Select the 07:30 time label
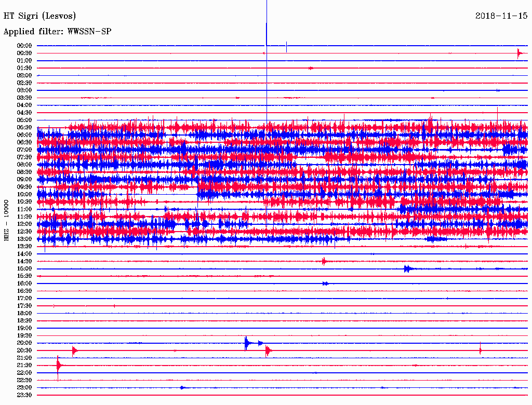 [24, 157]
